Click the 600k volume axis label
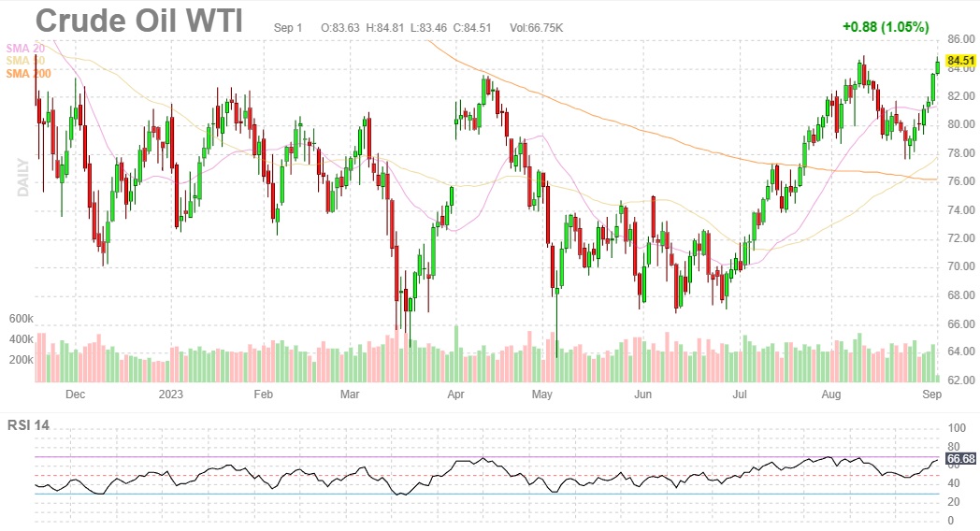This screenshot has height=531, width=980. pos(22,319)
